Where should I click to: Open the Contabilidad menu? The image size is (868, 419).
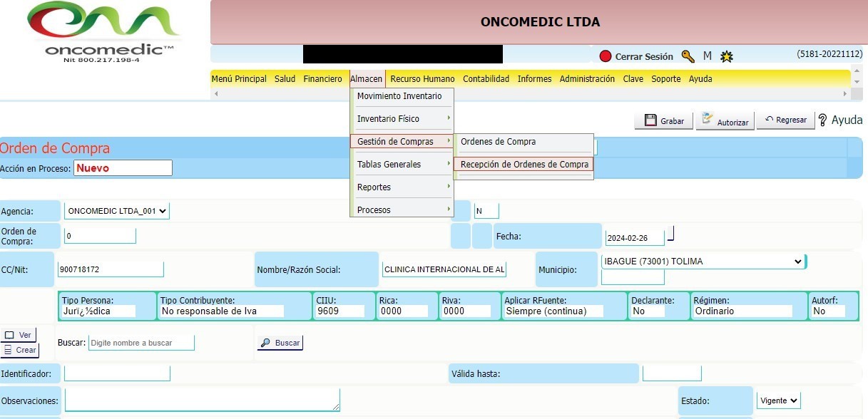coord(486,79)
